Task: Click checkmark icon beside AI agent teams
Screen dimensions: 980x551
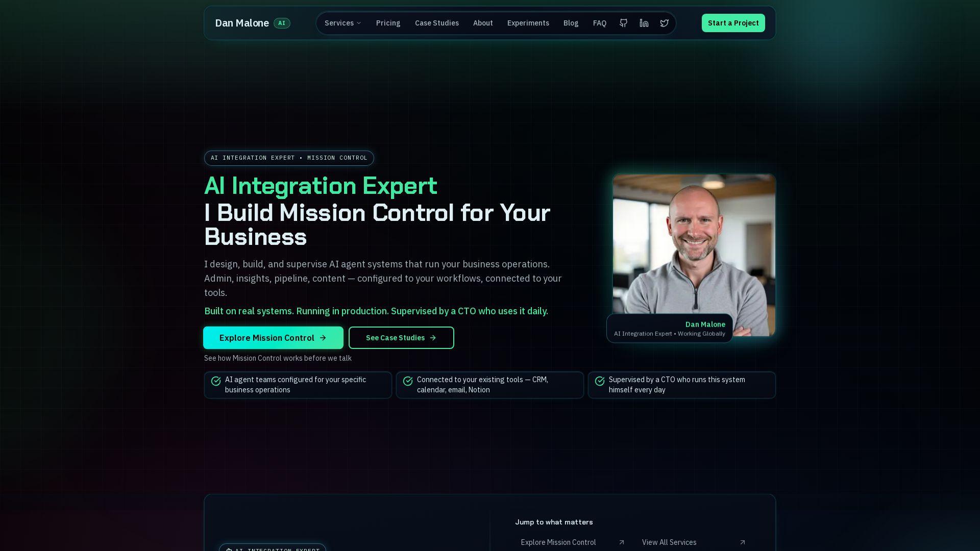Action: (x=216, y=381)
